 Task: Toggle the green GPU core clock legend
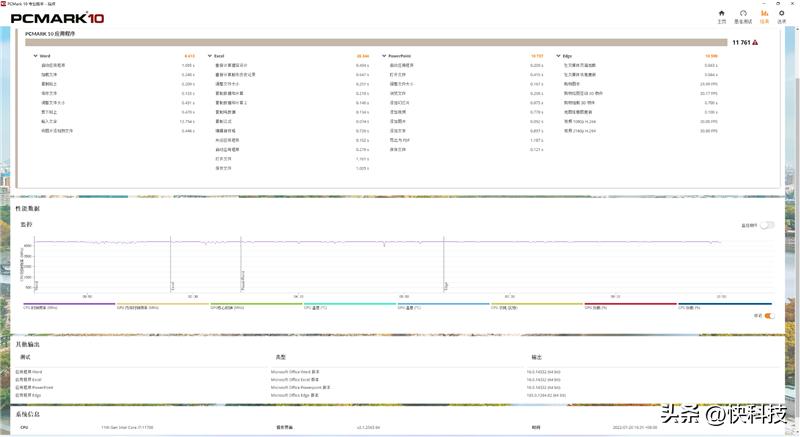257,306
